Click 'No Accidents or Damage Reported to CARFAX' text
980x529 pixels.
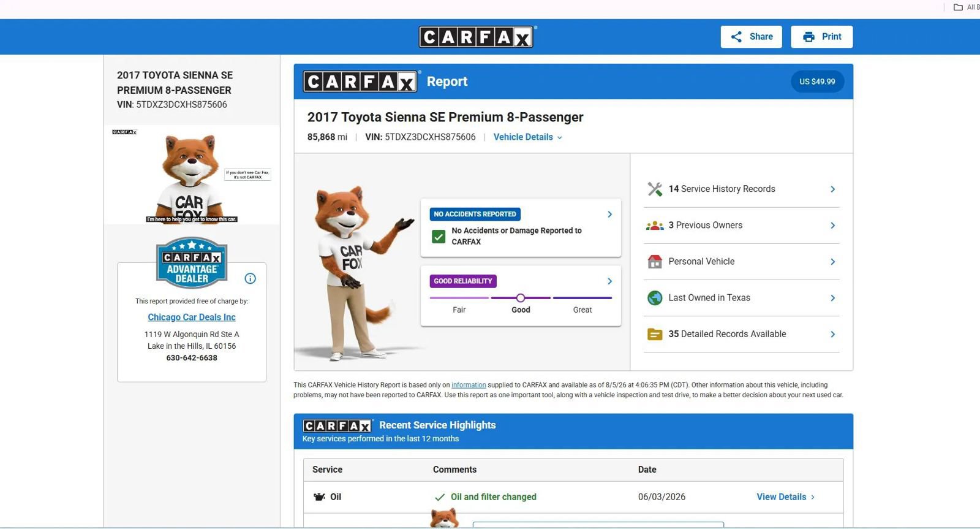[x=517, y=236]
